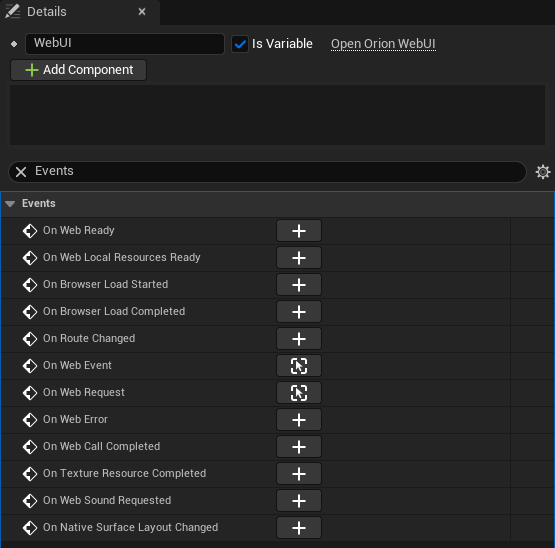Close the Details tab
Image resolution: width=555 pixels, height=548 pixels.
[x=142, y=12]
